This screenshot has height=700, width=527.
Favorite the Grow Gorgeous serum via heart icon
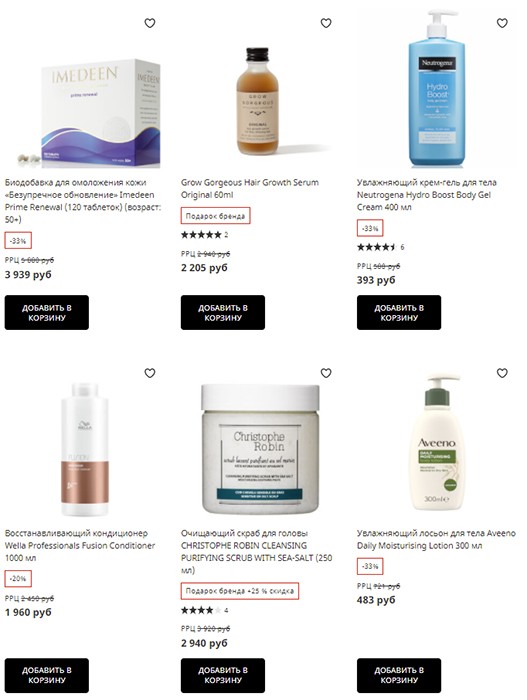326,23
